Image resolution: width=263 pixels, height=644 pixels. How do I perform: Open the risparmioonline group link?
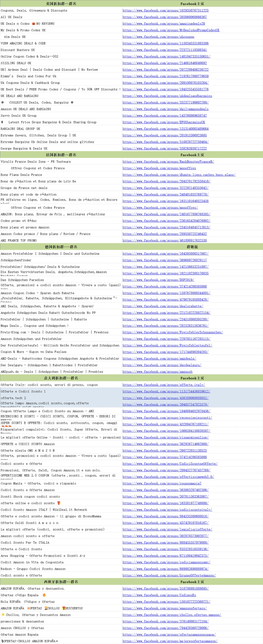pyautogui.click(x=166, y=437)
